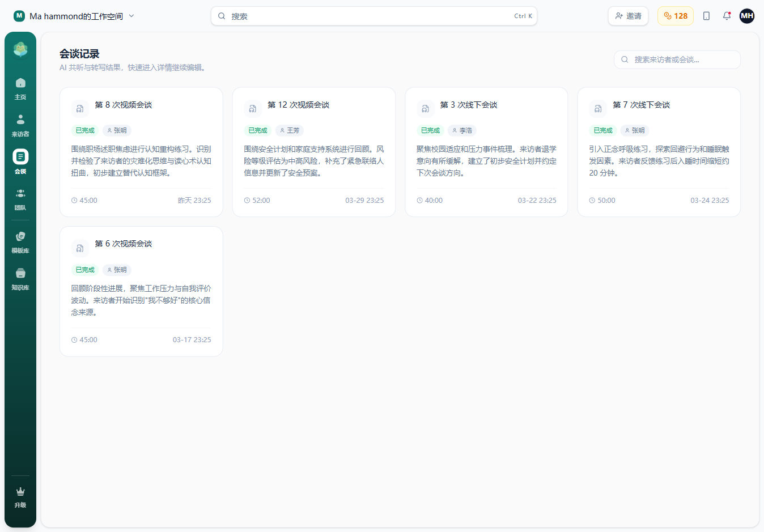764x532 pixels.
Task: Open the 团队 team sidebar icon
Action: click(20, 199)
